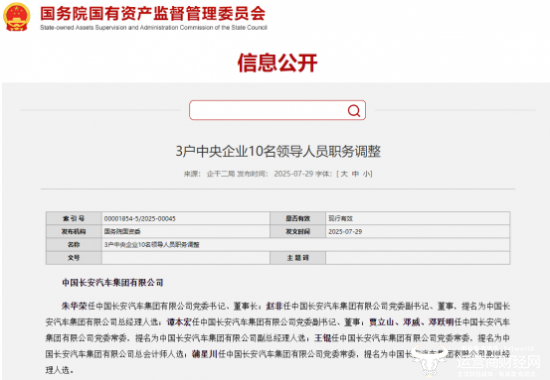Click the bold name 谭本宏 in the paragraph
This screenshot has height=380, width=550.
pyautogui.click(x=179, y=322)
